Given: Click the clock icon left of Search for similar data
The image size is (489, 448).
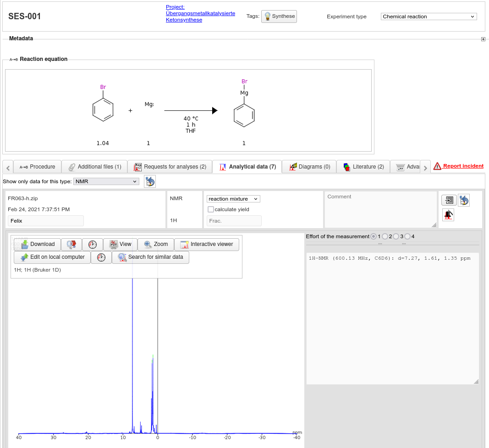Looking at the screenshot, I should tap(101, 257).
